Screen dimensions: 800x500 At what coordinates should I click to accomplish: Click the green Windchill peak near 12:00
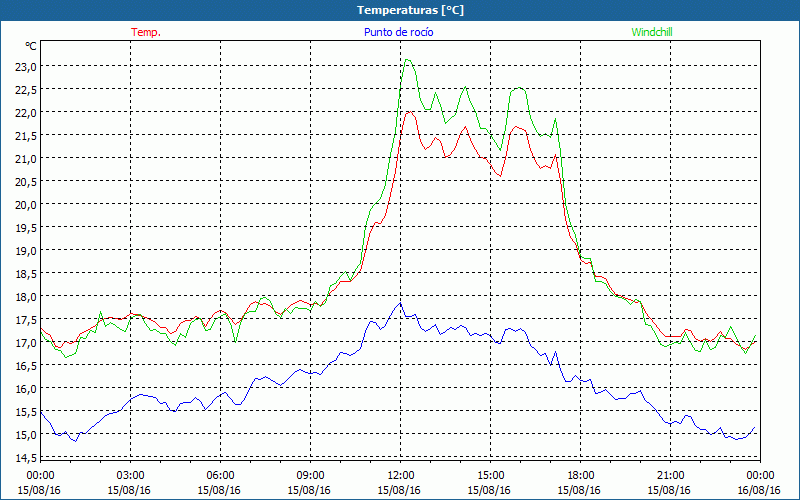(407, 60)
